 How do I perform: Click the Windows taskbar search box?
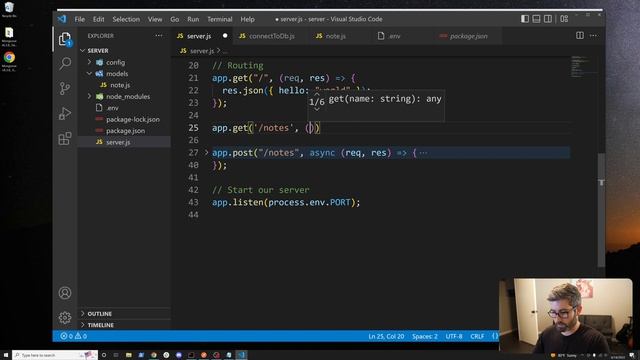click(55, 355)
